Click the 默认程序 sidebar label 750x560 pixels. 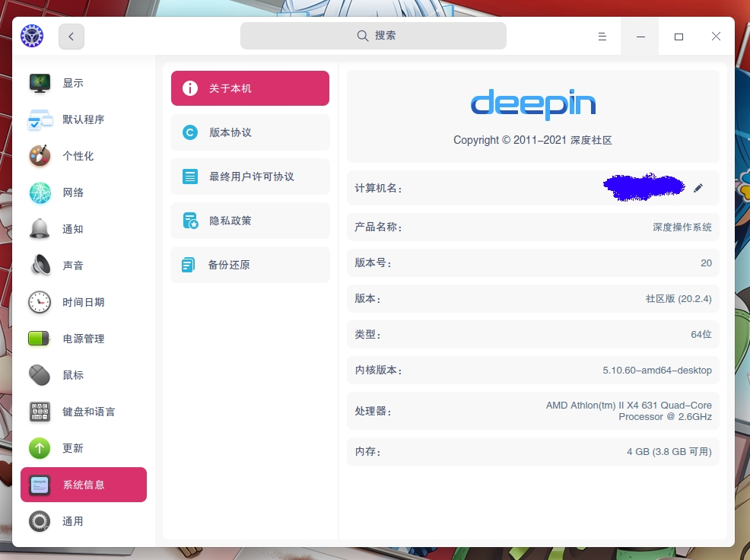[84, 119]
